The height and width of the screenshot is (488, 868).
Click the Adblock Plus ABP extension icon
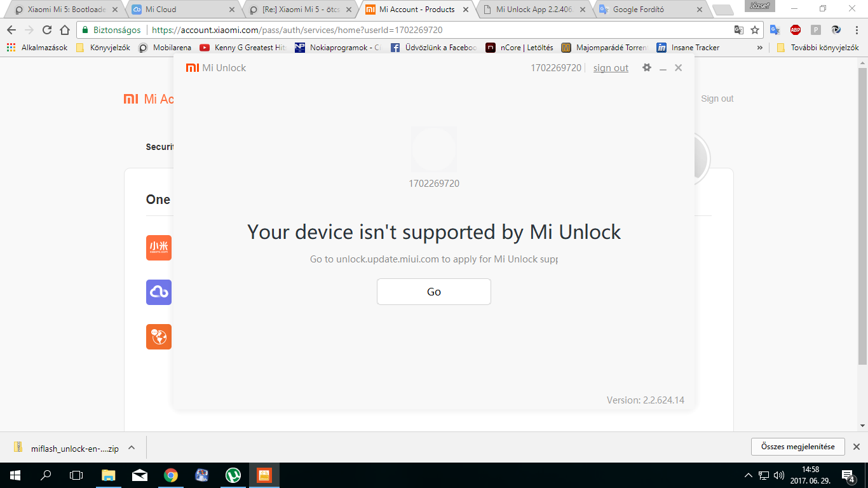point(796,30)
